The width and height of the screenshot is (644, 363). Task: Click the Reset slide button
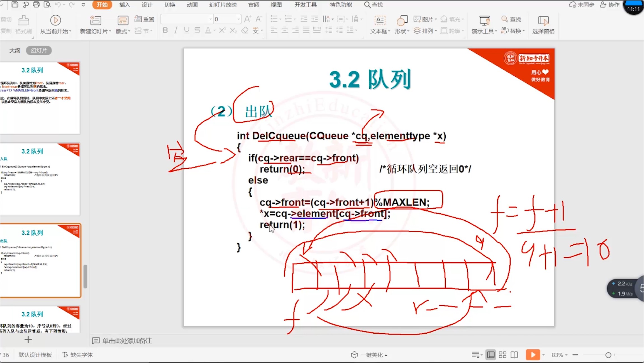click(x=144, y=19)
